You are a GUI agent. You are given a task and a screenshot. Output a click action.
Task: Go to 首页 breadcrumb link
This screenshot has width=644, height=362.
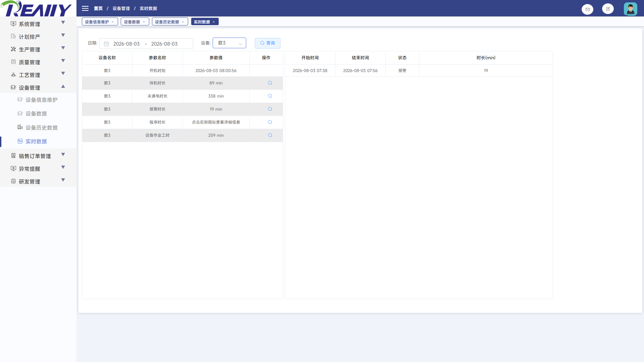pos(98,8)
